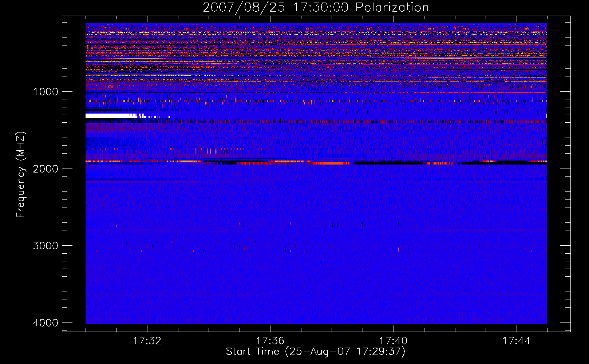Image resolution: width=589 pixels, height=364 pixels.
Task: Click the 17:40 time tick label
Action: (x=393, y=341)
